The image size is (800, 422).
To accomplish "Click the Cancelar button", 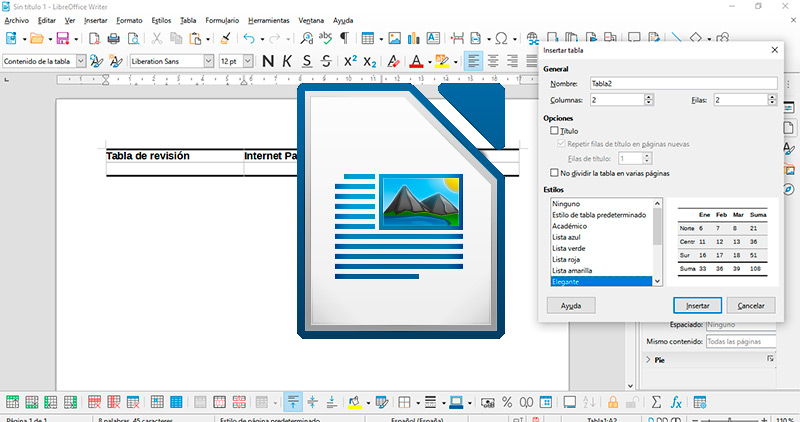I will click(751, 306).
